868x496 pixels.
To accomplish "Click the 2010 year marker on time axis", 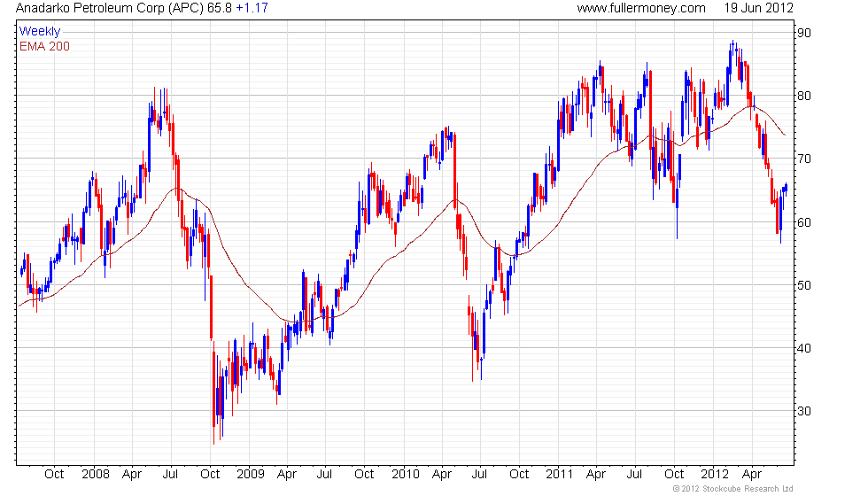I will [406, 475].
